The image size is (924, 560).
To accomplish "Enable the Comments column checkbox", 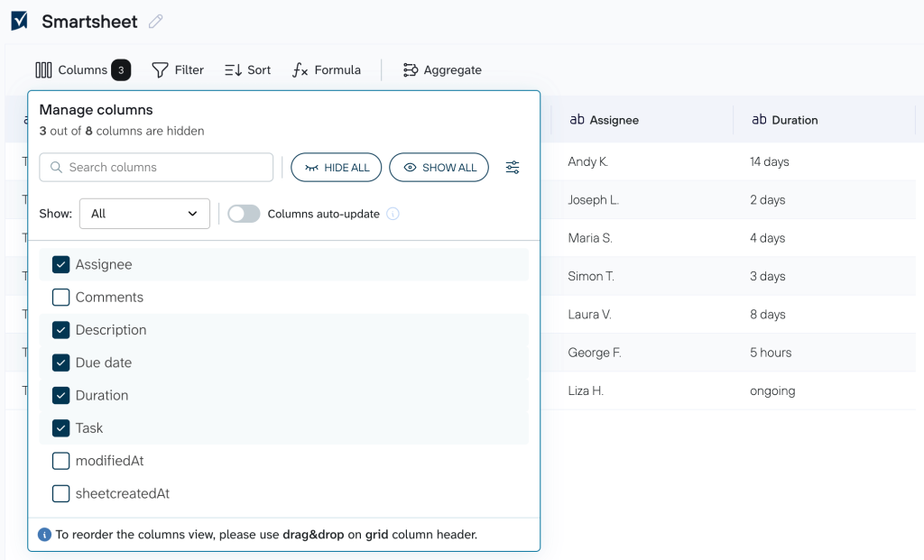I will click(60, 297).
